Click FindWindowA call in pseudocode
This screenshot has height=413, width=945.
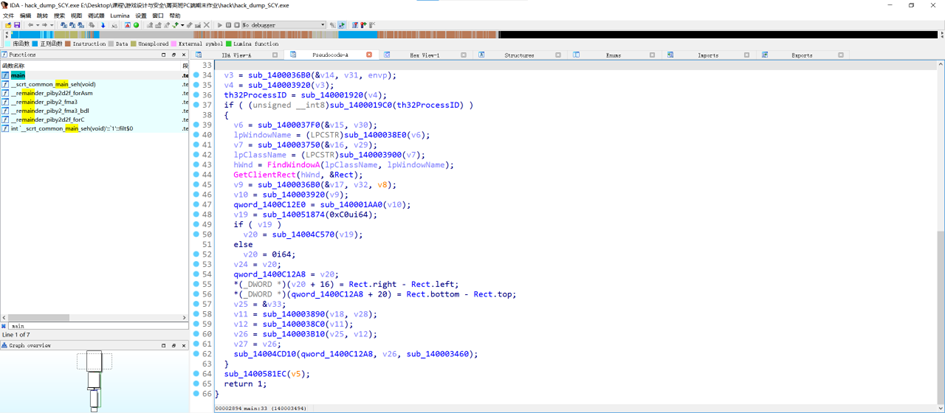click(x=292, y=165)
